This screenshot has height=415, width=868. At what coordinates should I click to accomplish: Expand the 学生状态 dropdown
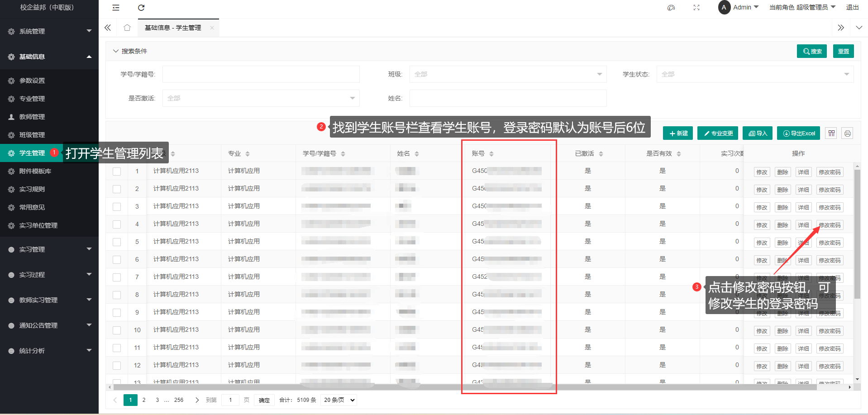754,74
